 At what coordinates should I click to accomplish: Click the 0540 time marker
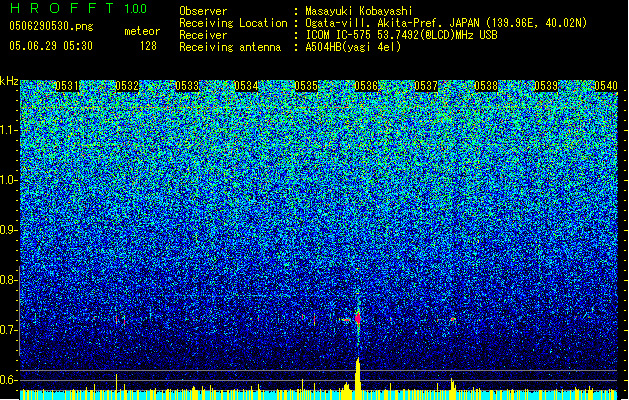[x=606, y=86]
